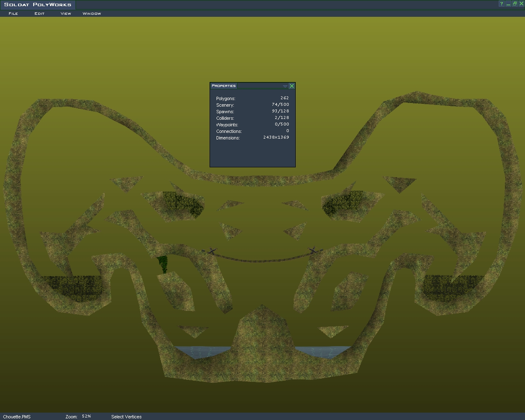The height and width of the screenshot is (420, 525).
Task: Restore down the PolyWorks window
Action: [x=515, y=4]
